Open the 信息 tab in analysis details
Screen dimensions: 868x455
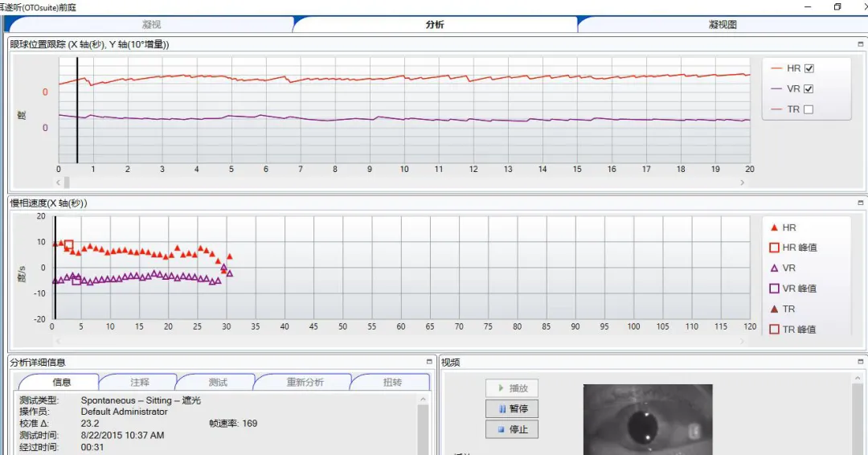[x=61, y=382]
